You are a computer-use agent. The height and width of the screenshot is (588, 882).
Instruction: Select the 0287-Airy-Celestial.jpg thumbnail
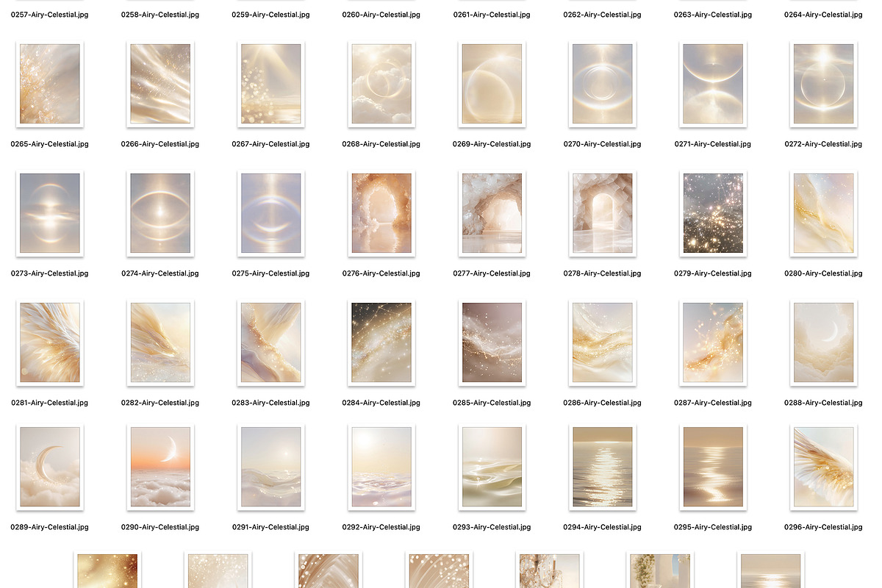713,343
